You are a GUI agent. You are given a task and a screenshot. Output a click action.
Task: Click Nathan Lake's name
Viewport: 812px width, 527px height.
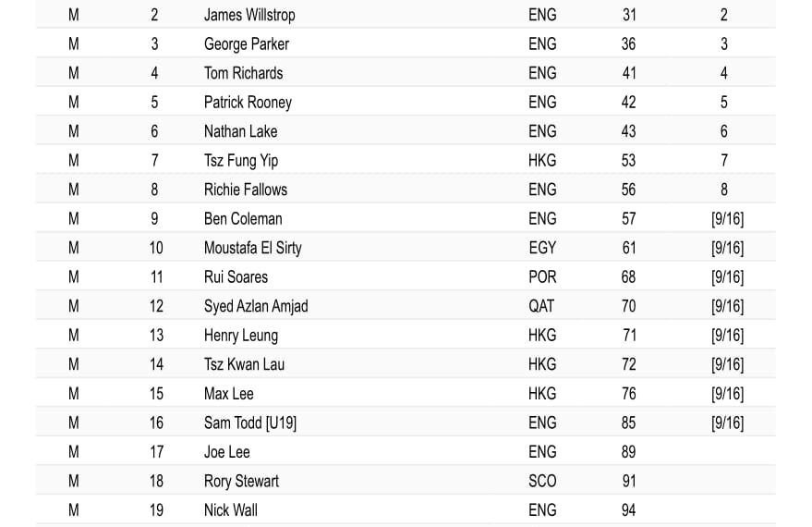pyautogui.click(x=240, y=131)
